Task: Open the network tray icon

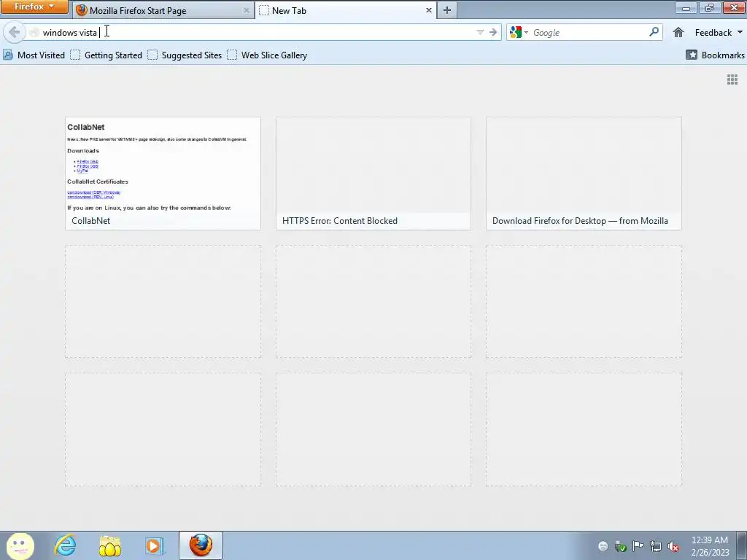Action: (656, 546)
